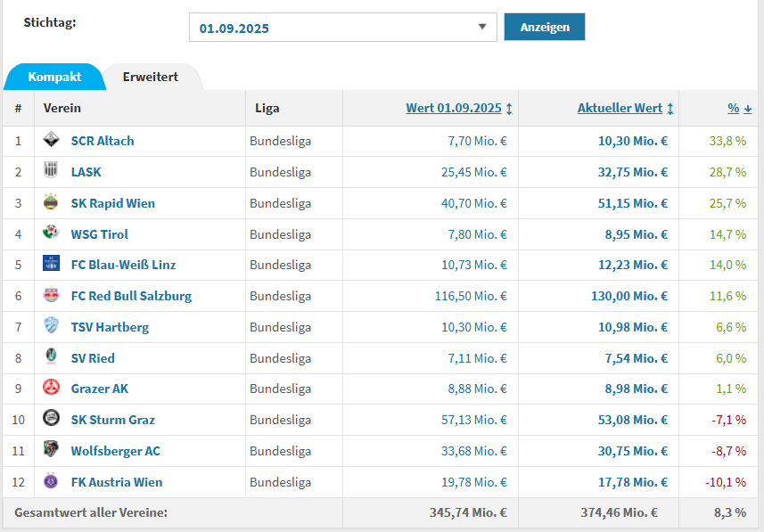Click LASK's value 25,45 Mio. € link
The width and height of the screenshot is (764, 532).
coord(473,172)
